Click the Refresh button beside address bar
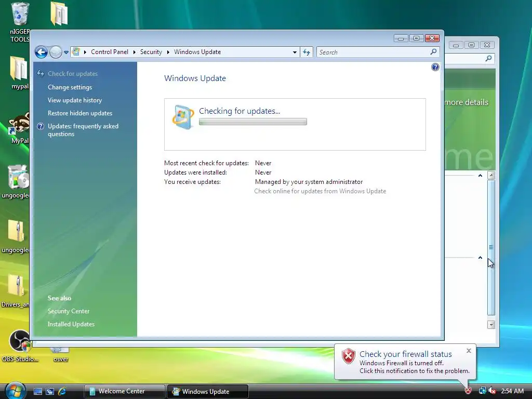 pyautogui.click(x=307, y=52)
